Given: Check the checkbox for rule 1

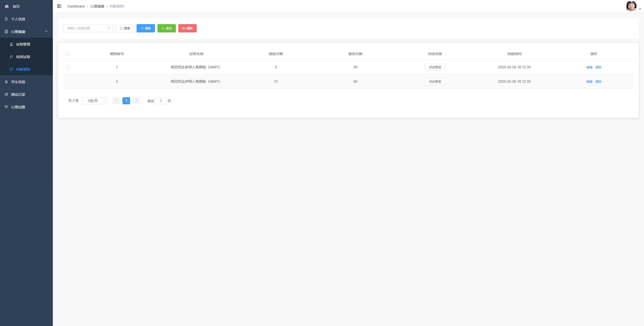Looking at the screenshot, I should tap(68, 67).
